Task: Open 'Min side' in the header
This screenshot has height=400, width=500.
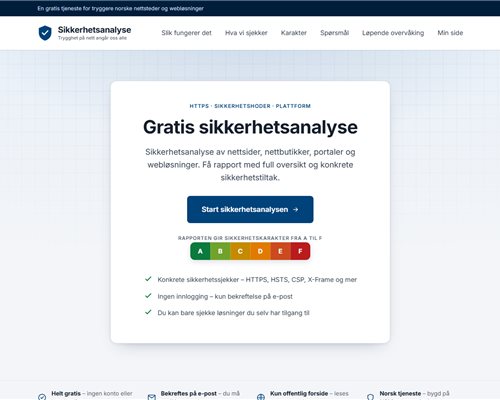Action: 450,33
